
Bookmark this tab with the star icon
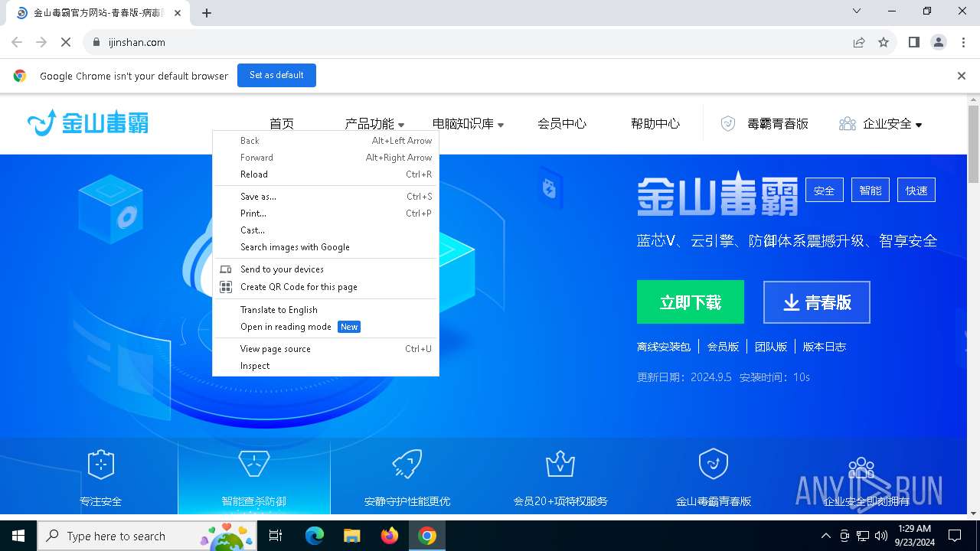pos(884,42)
